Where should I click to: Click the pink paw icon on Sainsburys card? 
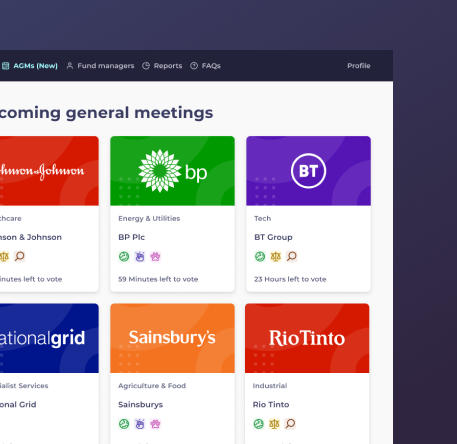(155, 424)
